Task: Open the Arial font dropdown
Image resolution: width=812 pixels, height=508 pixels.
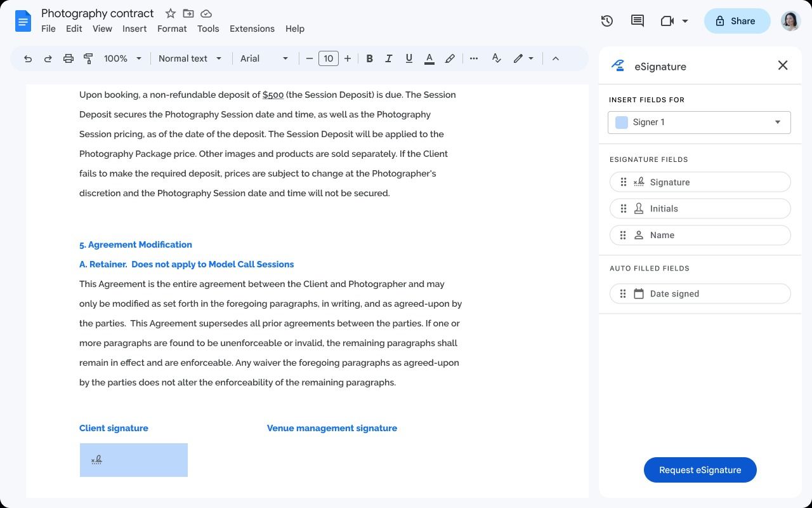Action: pyautogui.click(x=263, y=58)
